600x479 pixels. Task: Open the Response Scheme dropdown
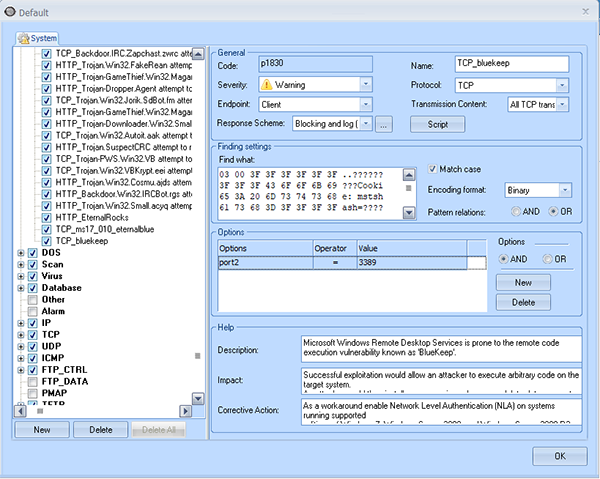click(x=366, y=124)
